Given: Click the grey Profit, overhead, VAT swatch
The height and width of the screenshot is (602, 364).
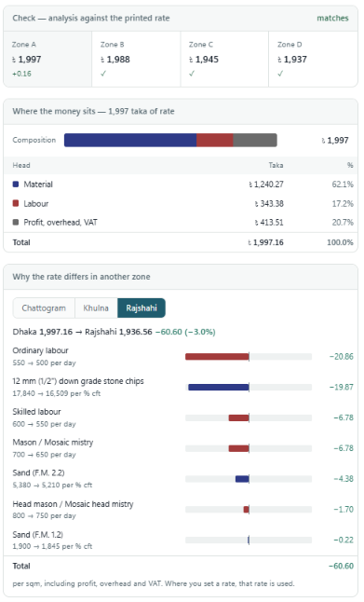Looking at the screenshot, I should tap(16, 222).
